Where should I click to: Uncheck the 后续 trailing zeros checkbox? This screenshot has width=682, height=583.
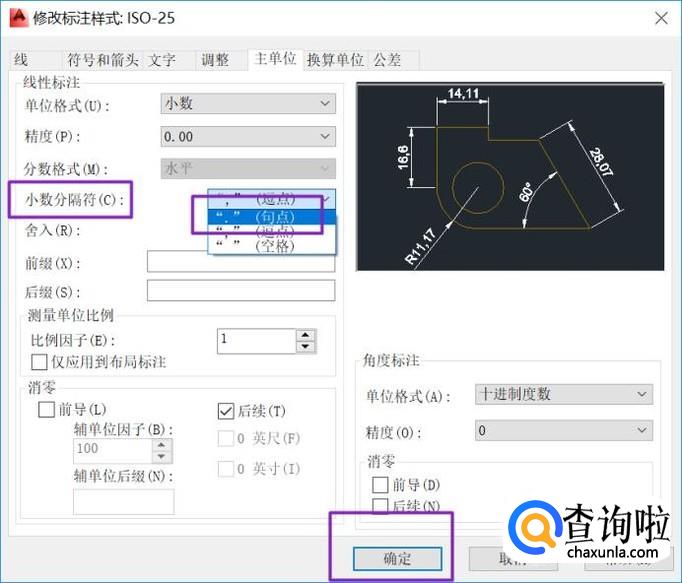tap(226, 410)
